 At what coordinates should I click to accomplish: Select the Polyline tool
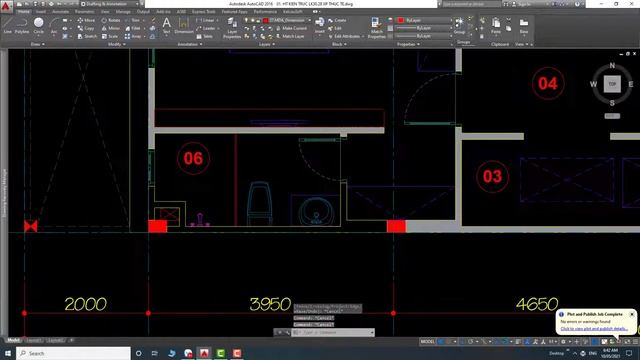click(x=22, y=25)
